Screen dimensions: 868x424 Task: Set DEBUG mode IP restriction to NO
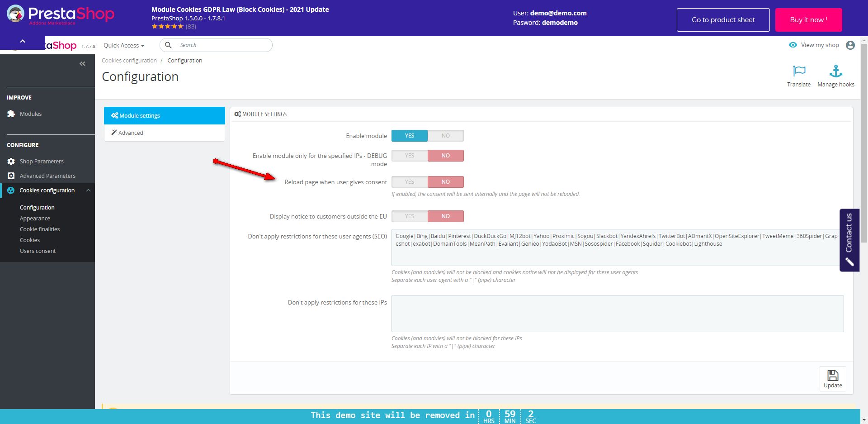tap(446, 156)
